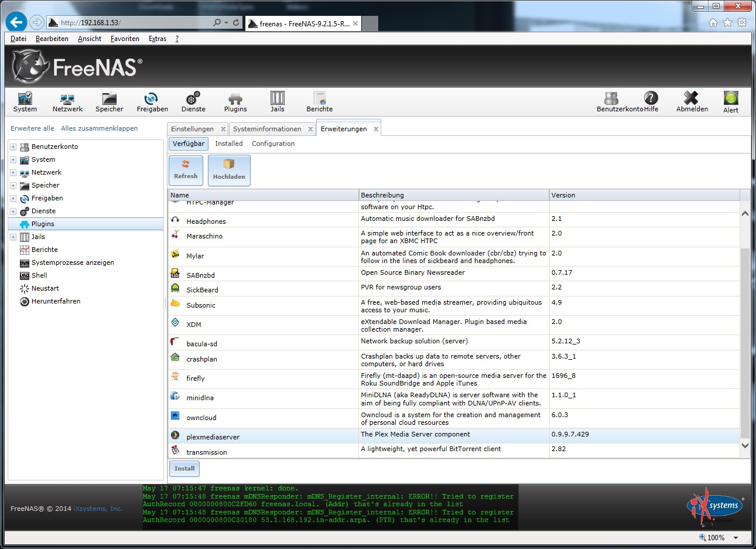756x549 pixels.
Task: Click the browser back button
Action: [x=16, y=22]
